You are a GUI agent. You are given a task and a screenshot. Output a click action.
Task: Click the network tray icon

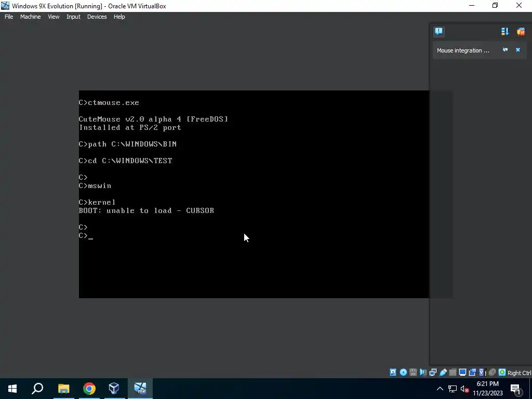click(453, 389)
